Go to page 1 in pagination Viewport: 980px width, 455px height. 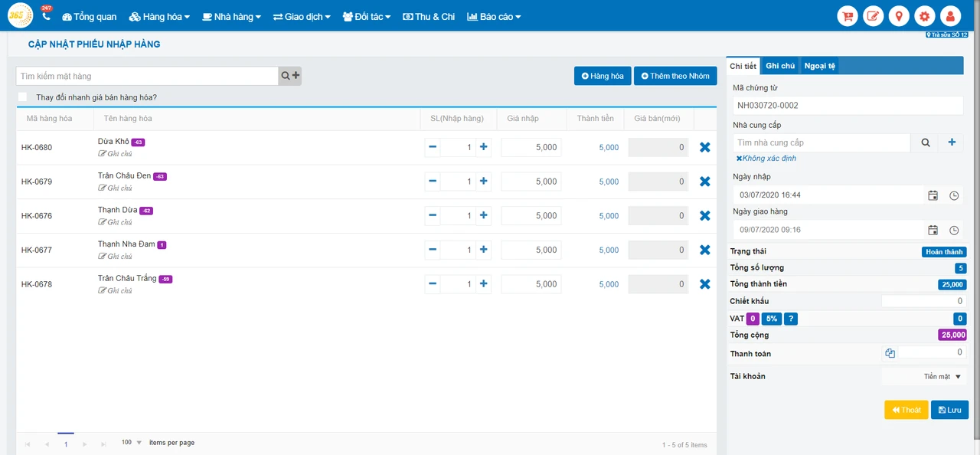point(66,444)
